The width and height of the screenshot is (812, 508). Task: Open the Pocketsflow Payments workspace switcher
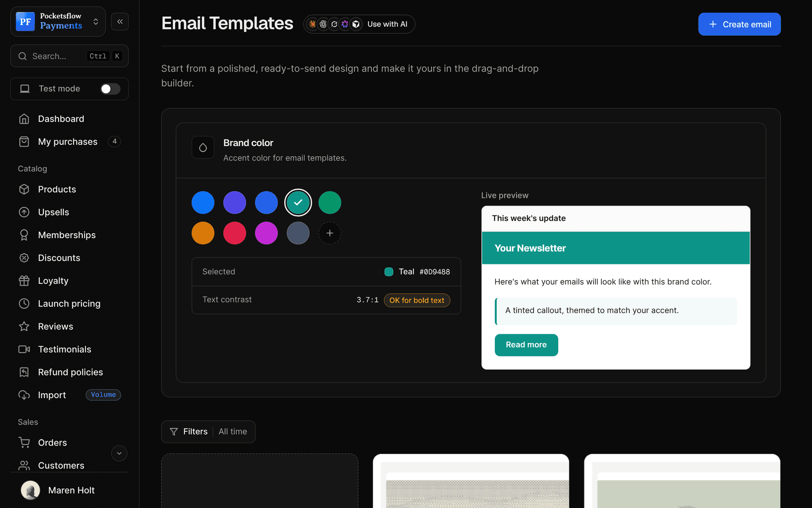(58, 21)
